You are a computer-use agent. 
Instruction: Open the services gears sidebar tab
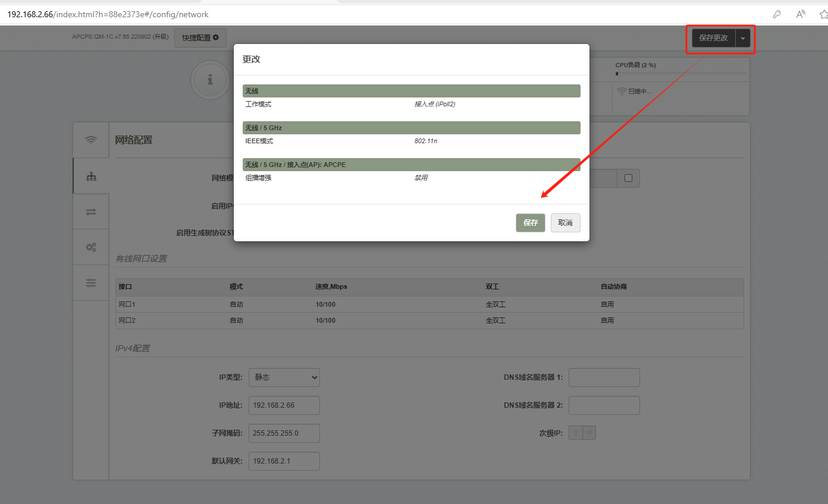coord(91,247)
